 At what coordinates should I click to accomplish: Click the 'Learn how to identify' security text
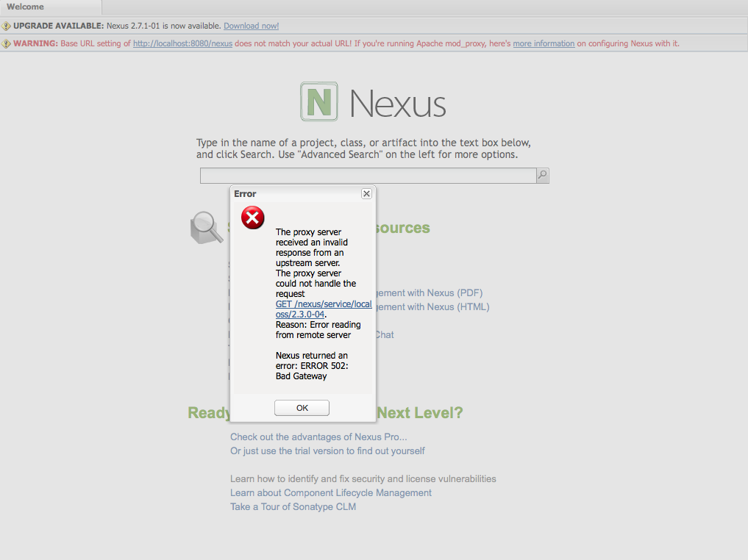363,479
